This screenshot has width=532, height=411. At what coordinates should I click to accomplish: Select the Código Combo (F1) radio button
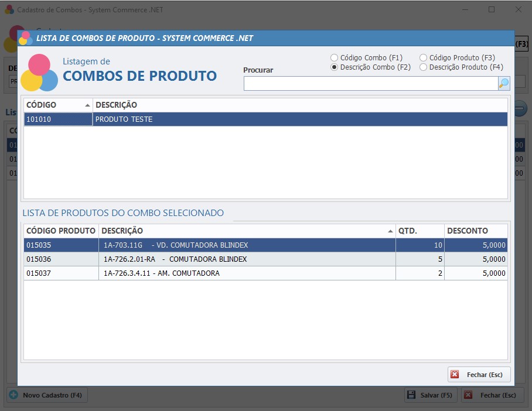(335, 57)
